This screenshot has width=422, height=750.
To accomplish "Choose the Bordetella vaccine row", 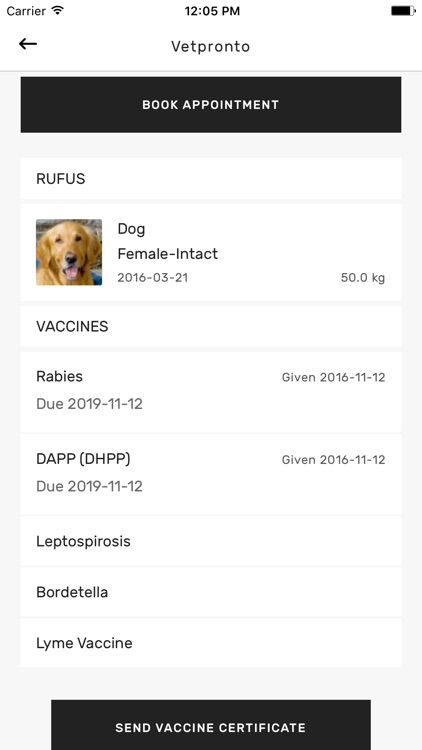I will point(211,592).
